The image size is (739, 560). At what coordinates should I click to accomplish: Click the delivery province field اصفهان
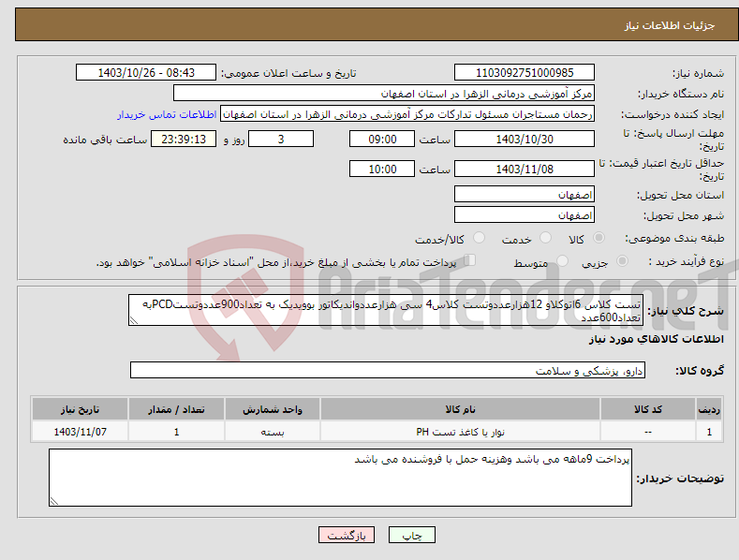[525, 194]
